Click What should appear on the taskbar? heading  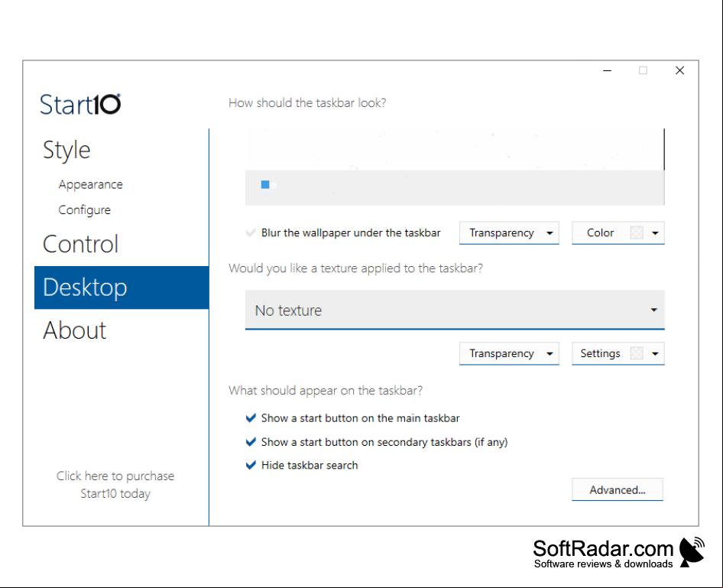(x=326, y=391)
